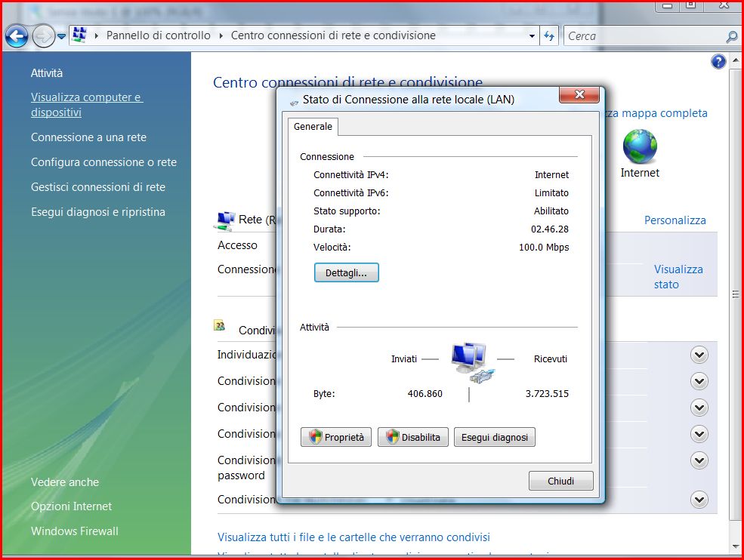The height and width of the screenshot is (560, 744).
Task: Open Connessione a una rete
Action: [x=88, y=137]
